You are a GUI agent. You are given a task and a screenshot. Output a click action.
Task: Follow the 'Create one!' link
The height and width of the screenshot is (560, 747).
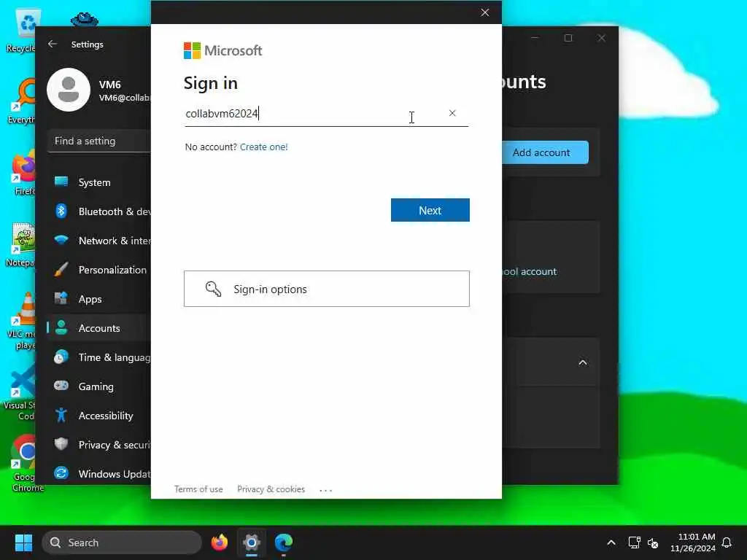click(x=263, y=147)
